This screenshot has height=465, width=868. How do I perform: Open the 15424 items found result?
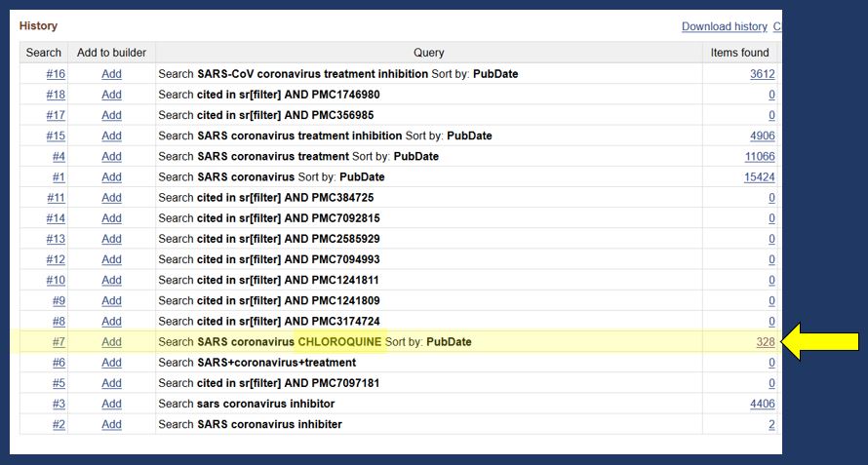point(759,177)
